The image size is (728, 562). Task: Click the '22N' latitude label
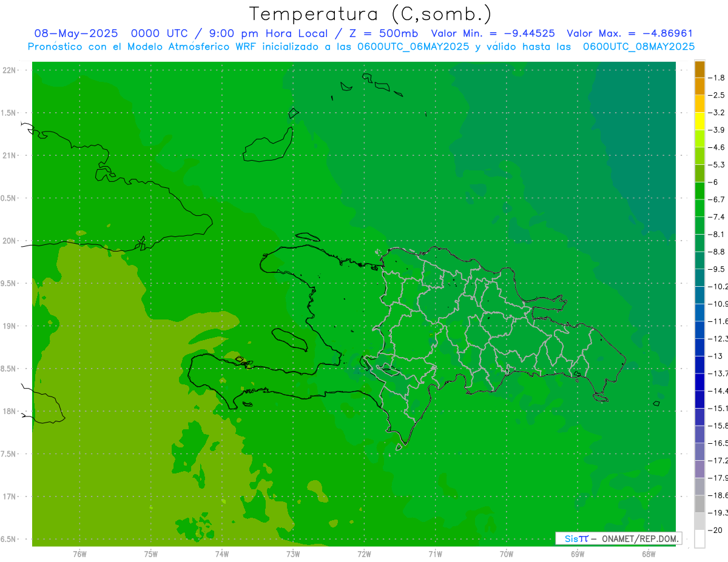click(x=9, y=70)
